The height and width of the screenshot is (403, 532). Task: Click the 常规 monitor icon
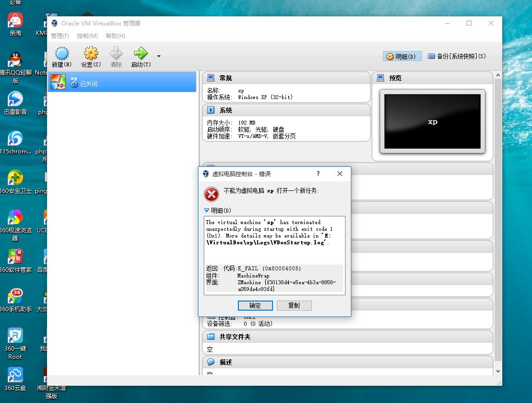pyautogui.click(x=210, y=78)
